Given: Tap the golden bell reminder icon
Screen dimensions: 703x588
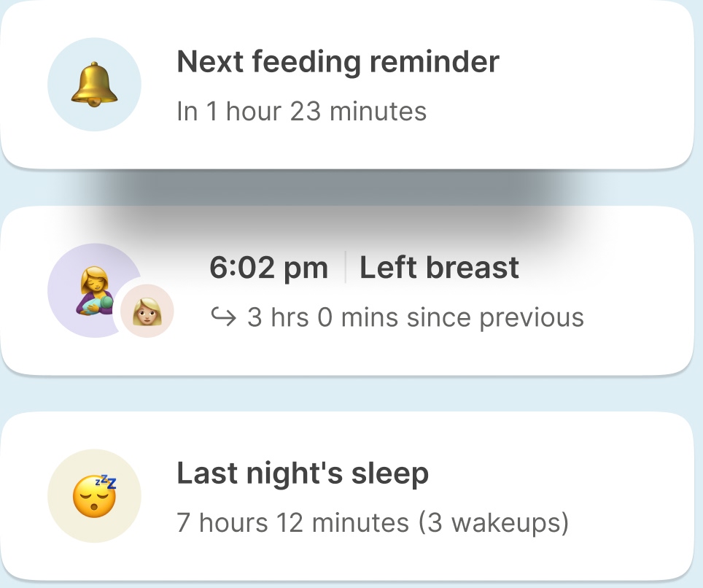Looking at the screenshot, I should pos(94,85).
